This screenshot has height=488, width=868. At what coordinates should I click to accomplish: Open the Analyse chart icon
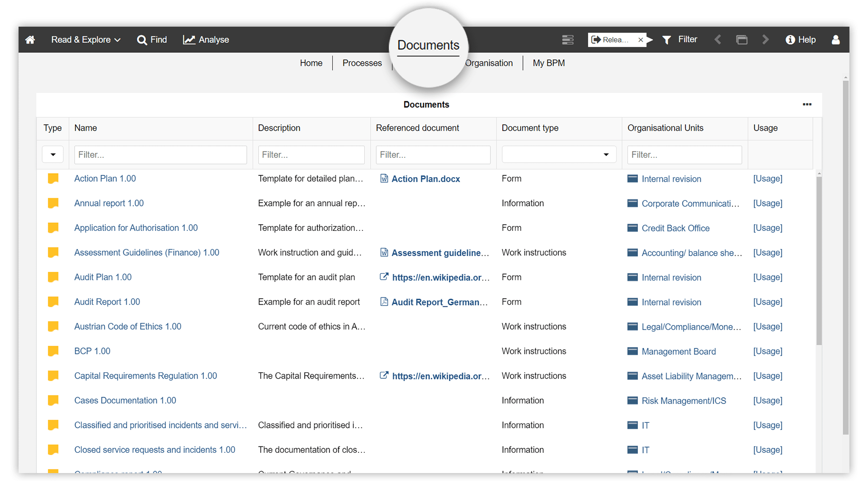(189, 40)
